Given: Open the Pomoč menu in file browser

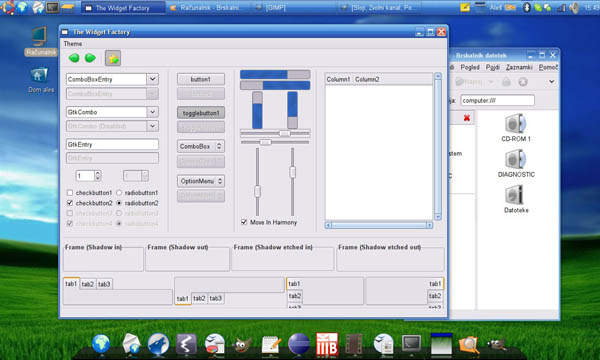Looking at the screenshot, I should (548, 67).
